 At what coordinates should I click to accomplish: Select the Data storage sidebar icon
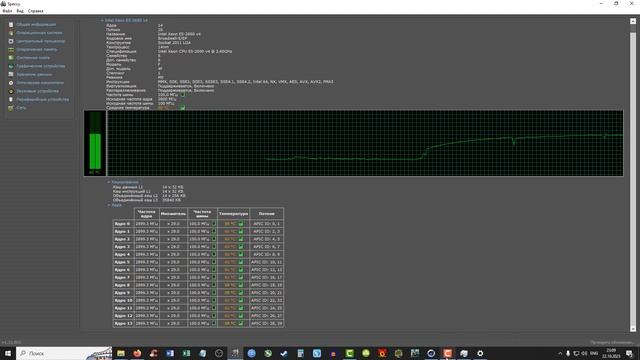pos(11,74)
